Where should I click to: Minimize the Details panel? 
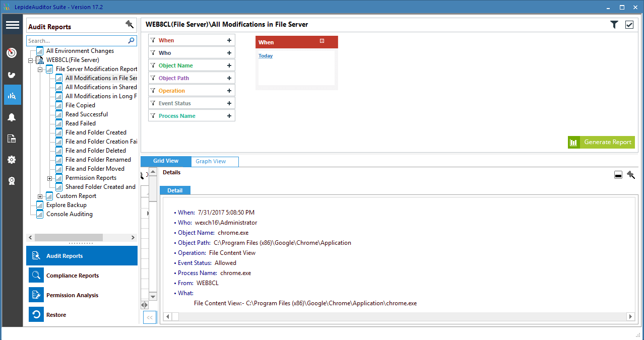point(618,175)
